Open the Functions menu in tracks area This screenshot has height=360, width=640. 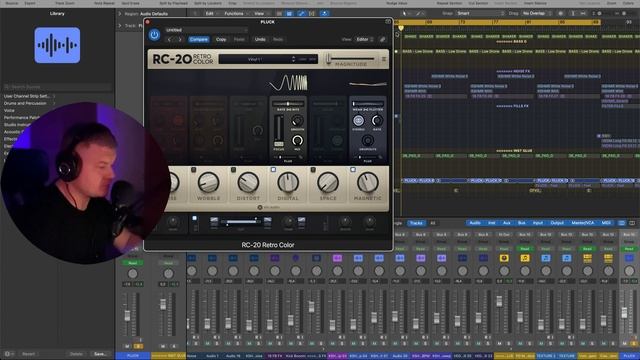[235, 13]
